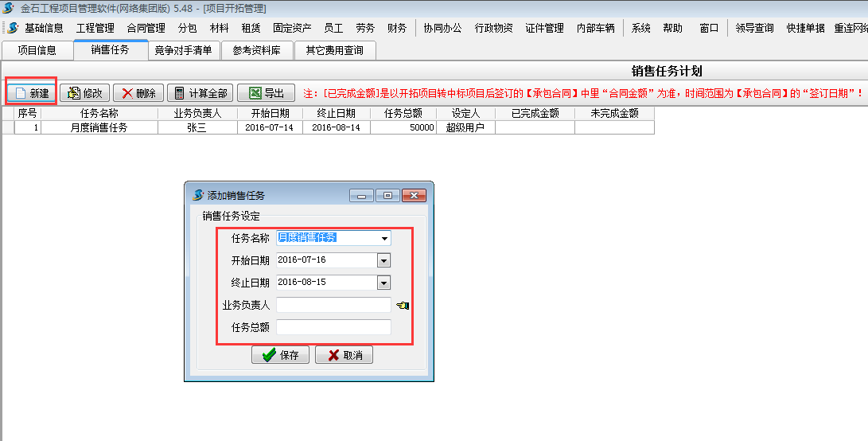Open the 财务 menu
The height and width of the screenshot is (441, 868).
(397, 28)
